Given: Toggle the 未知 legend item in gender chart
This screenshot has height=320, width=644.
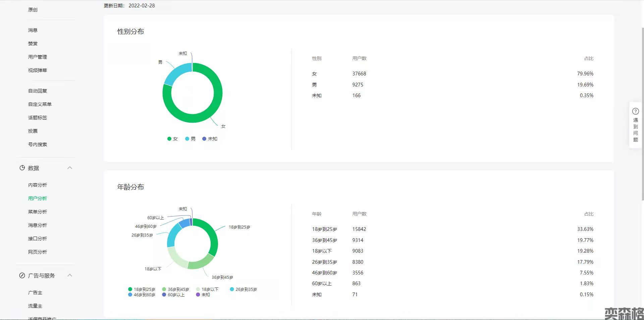Looking at the screenshot, I should pyautogui.click(x=210, y=139).
